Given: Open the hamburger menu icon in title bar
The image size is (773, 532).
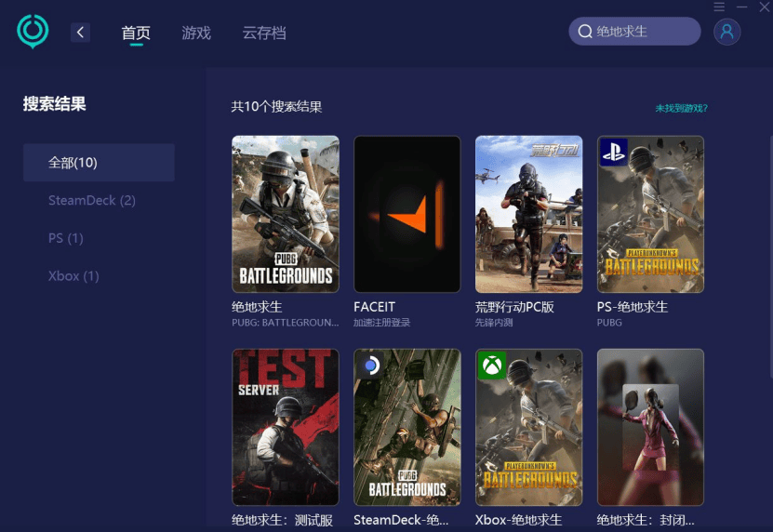Looking at the screenshot, I should point(719,7).
